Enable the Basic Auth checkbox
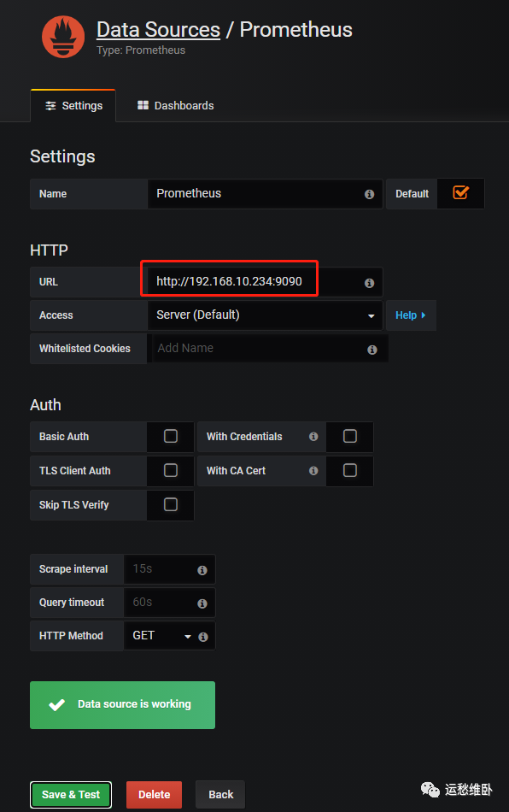 point(171,436)
